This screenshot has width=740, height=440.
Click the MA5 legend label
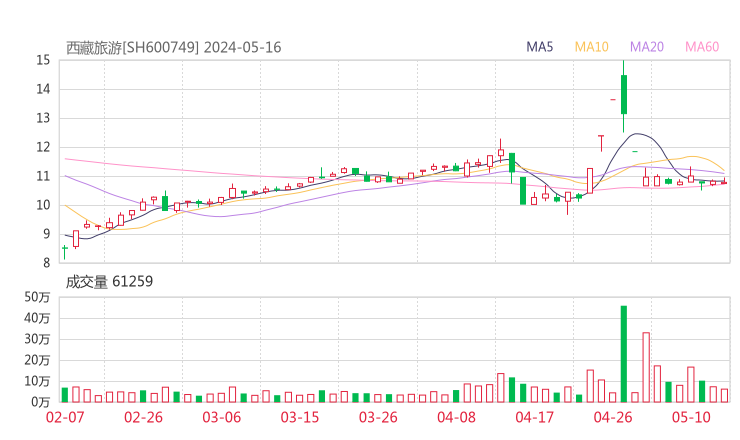(539, 47)
